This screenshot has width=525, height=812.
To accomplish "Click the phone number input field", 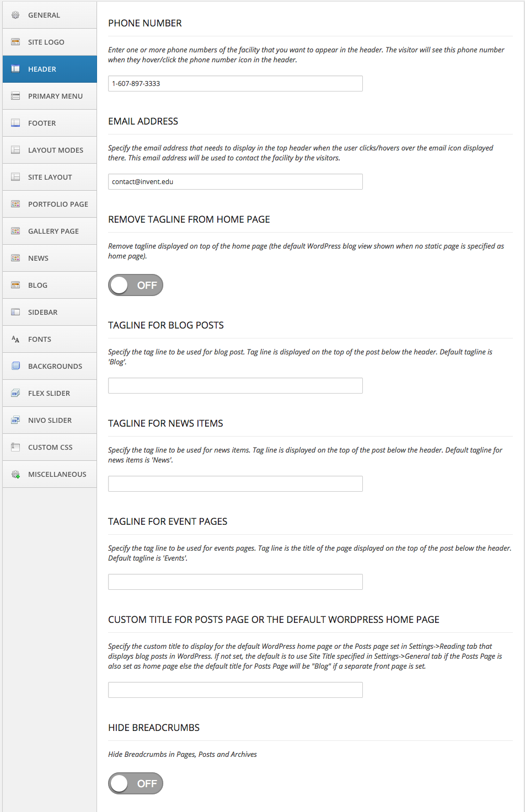I will pos(235,83).
